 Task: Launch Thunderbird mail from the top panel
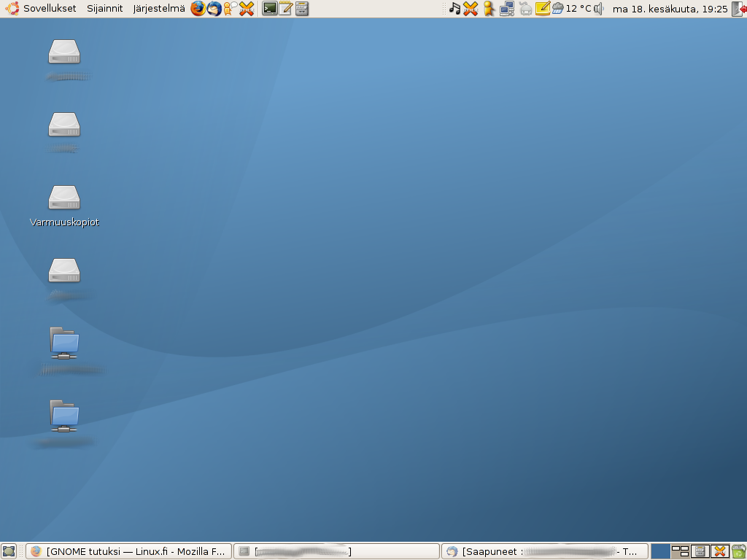(x=214, y=9)
